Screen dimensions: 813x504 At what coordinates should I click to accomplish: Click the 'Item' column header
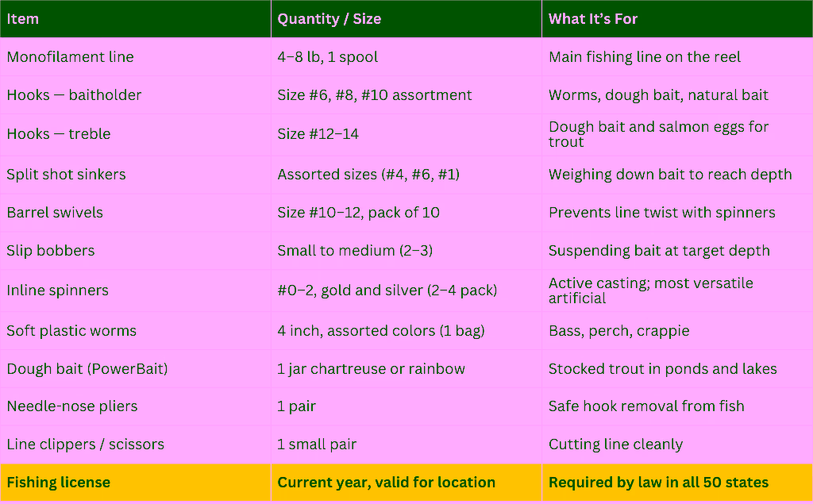pyautogui.click(x=23, y=19)
